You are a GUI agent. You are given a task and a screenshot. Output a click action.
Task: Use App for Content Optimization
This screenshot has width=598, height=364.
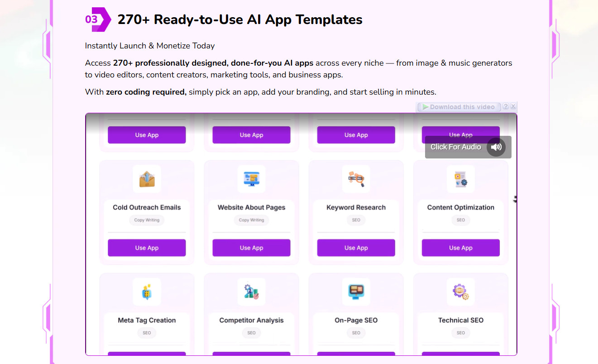click(x=461, y=248)
